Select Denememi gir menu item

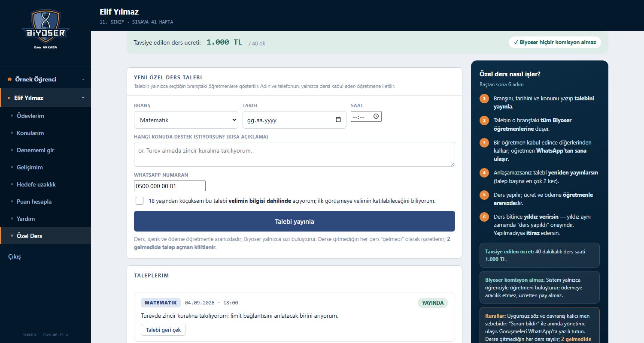(46, 150)
